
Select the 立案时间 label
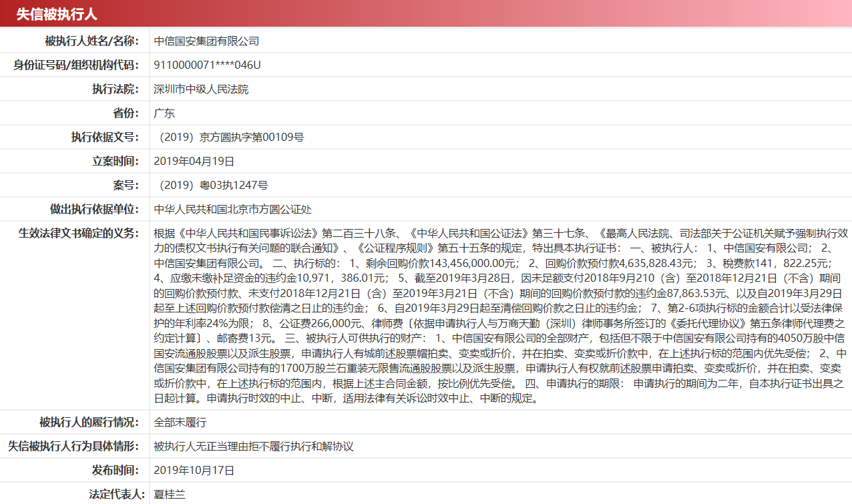coord(116,161)
